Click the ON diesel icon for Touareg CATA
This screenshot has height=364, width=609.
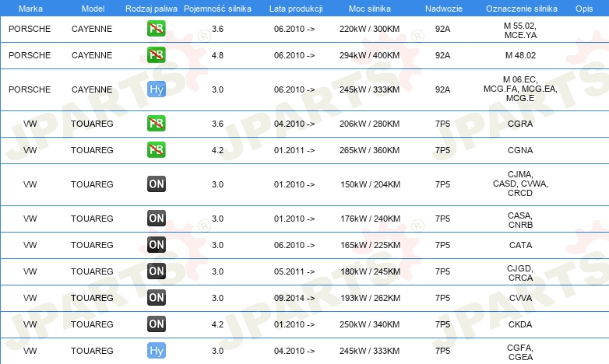click(x=156, y=244)
